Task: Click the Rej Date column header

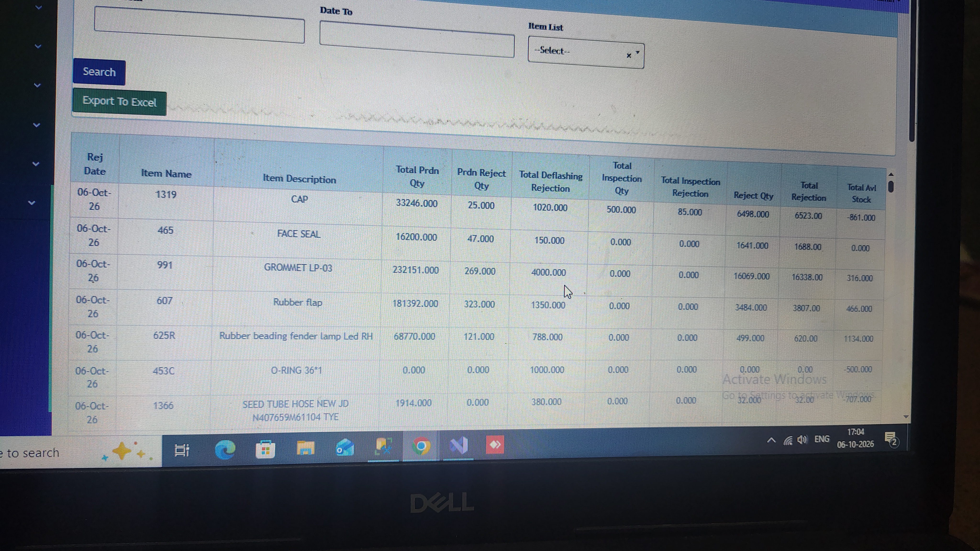Action: [95, 164]
